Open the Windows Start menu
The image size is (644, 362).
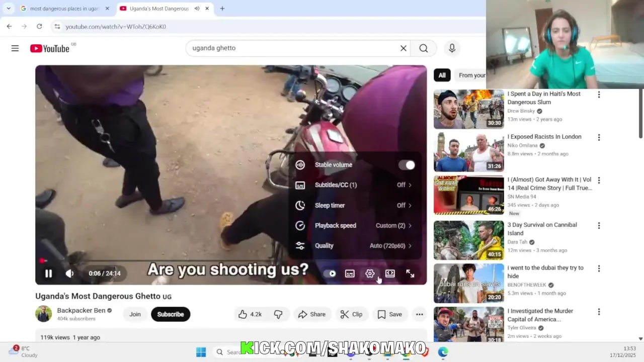(x=201, y=352)
